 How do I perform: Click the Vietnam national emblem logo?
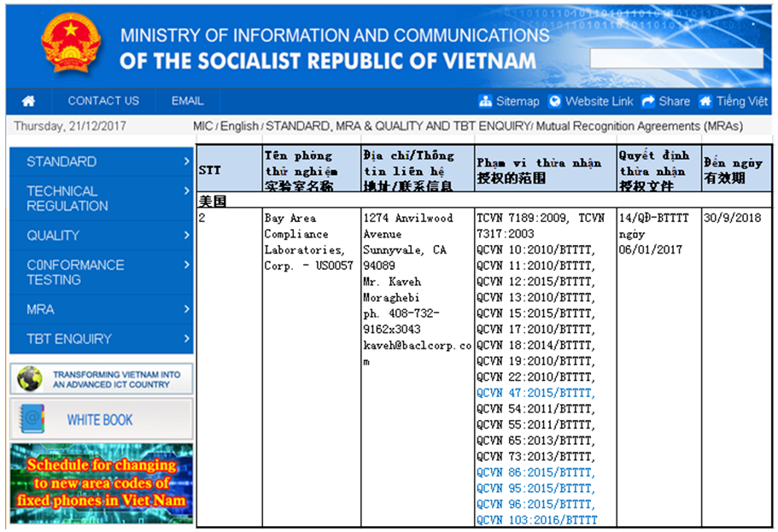pyautogui.click(x=71, y=44)
